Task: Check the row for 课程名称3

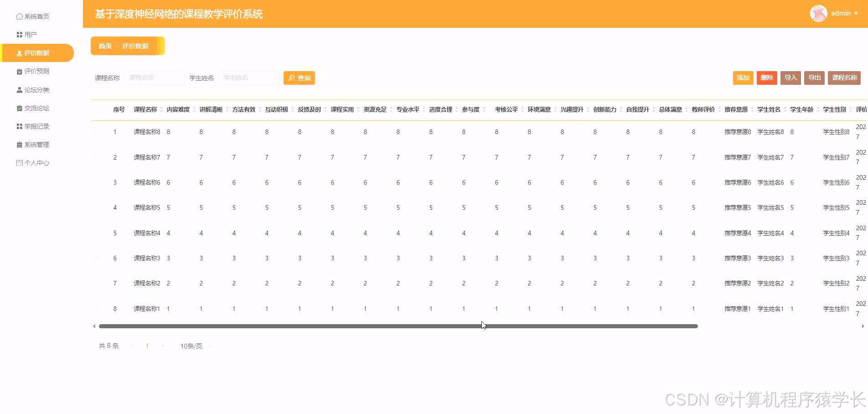Action: click(96, 258)
